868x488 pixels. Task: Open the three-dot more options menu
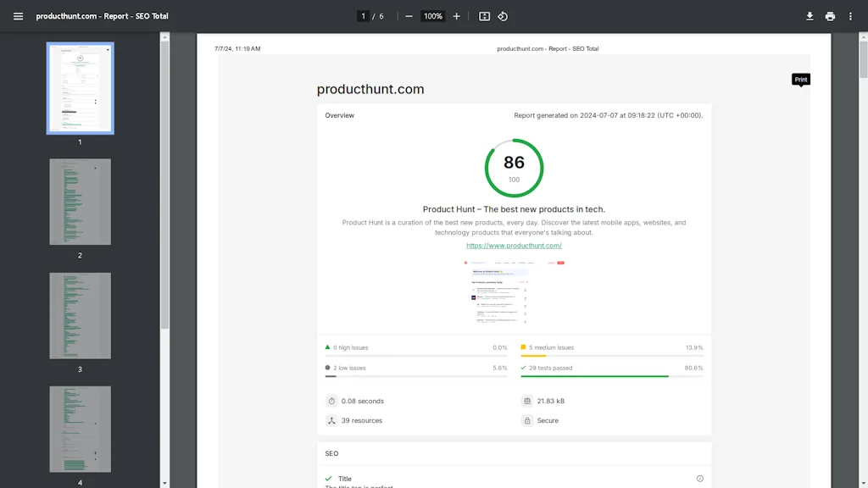850,16
